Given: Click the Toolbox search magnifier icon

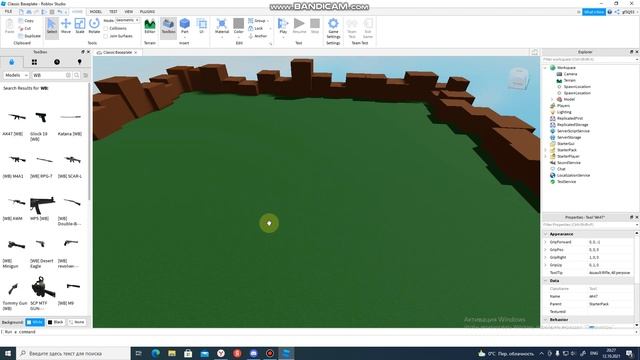Looking at the screenshot, I should 76,75.
